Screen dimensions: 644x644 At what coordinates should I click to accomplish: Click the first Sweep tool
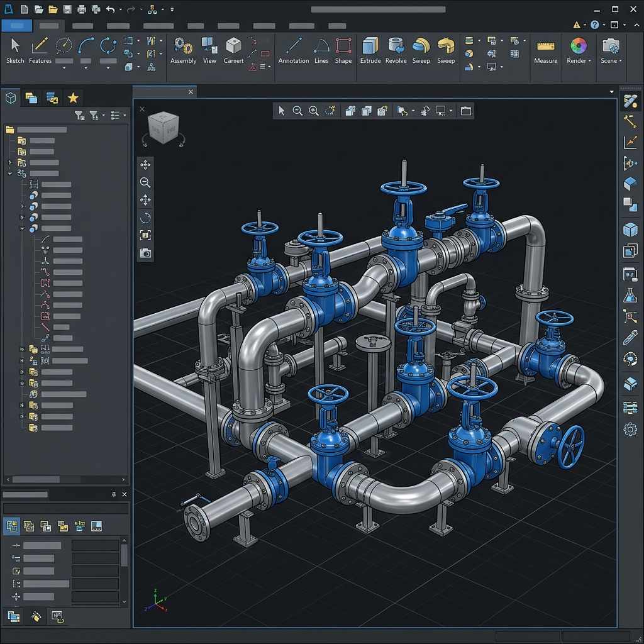(421, 51)
